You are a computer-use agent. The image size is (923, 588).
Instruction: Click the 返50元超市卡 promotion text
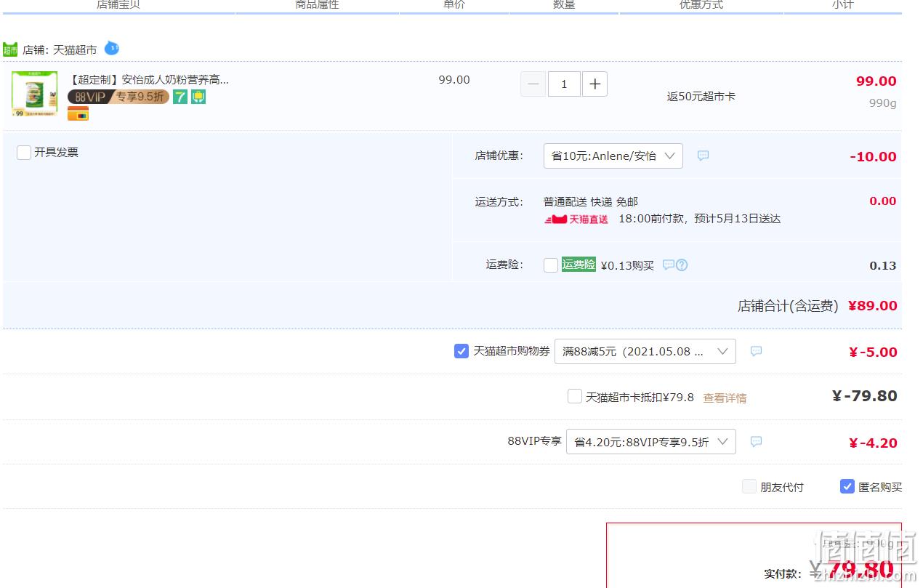701,96
